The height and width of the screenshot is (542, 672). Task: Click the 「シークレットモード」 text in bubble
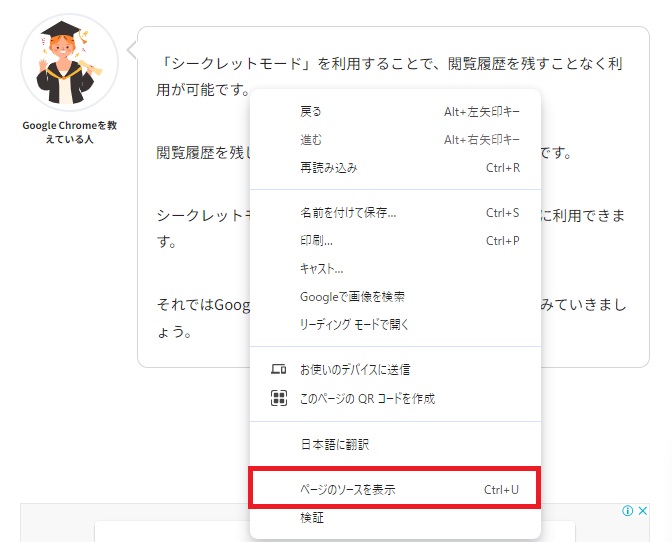236,64
